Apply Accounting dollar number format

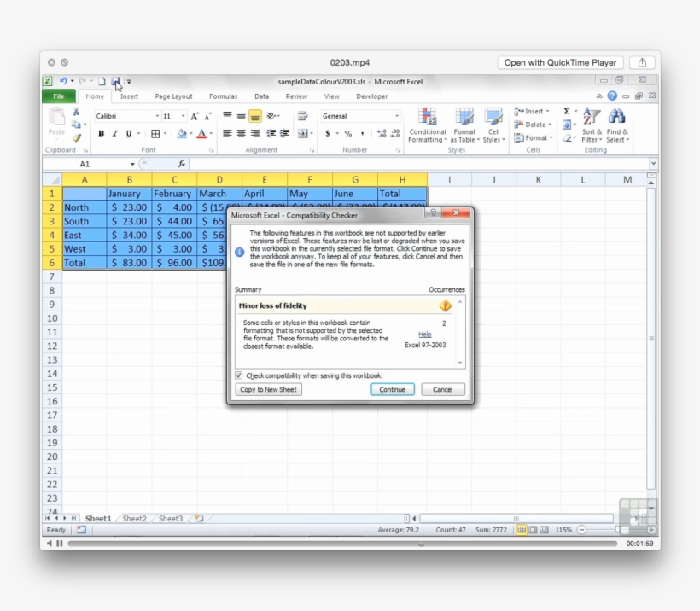tap(328, 133)
